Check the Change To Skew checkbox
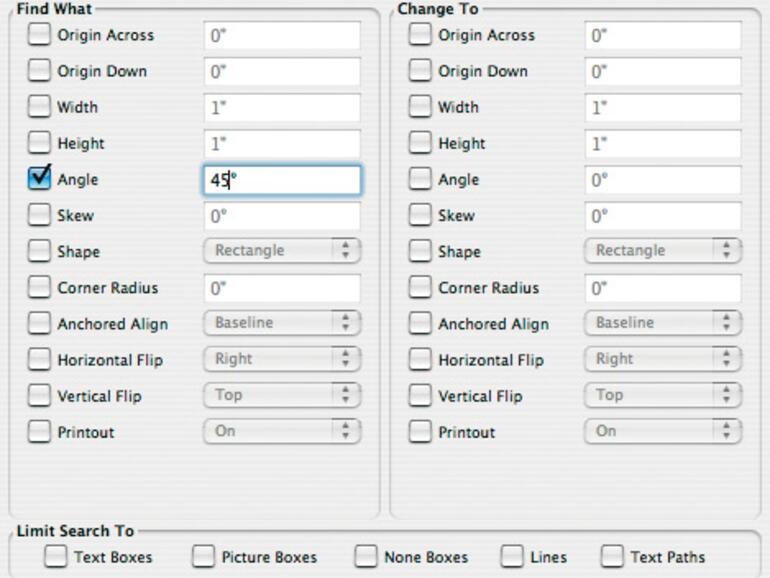This screenshot has width=770, height=578. click(x=420, y=216)
